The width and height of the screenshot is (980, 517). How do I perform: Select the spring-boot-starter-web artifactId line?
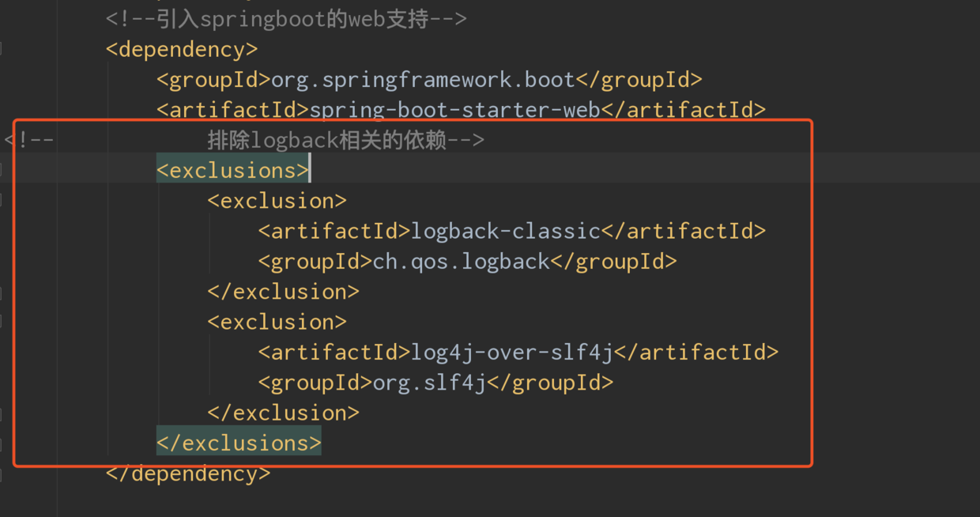point(461,110)
